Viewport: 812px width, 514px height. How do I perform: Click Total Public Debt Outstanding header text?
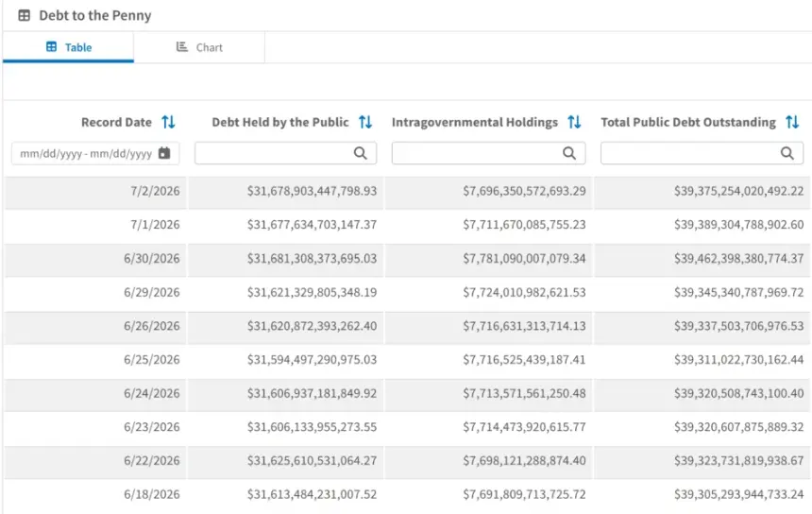[688, 122]
